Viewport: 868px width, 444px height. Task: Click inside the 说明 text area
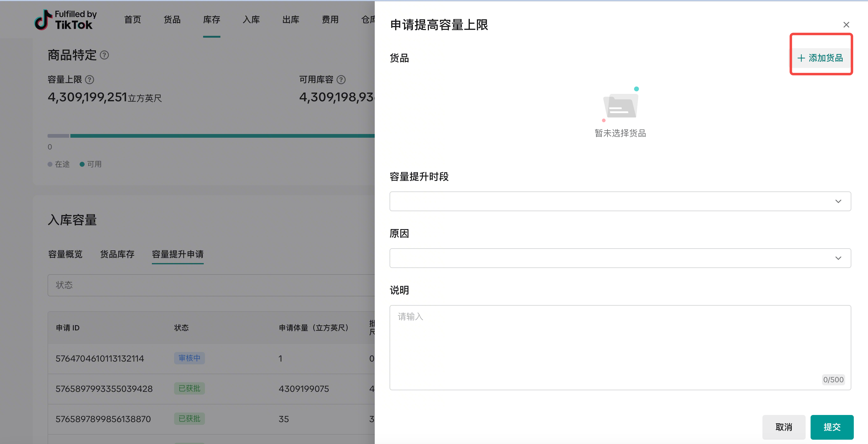point(620,347)
